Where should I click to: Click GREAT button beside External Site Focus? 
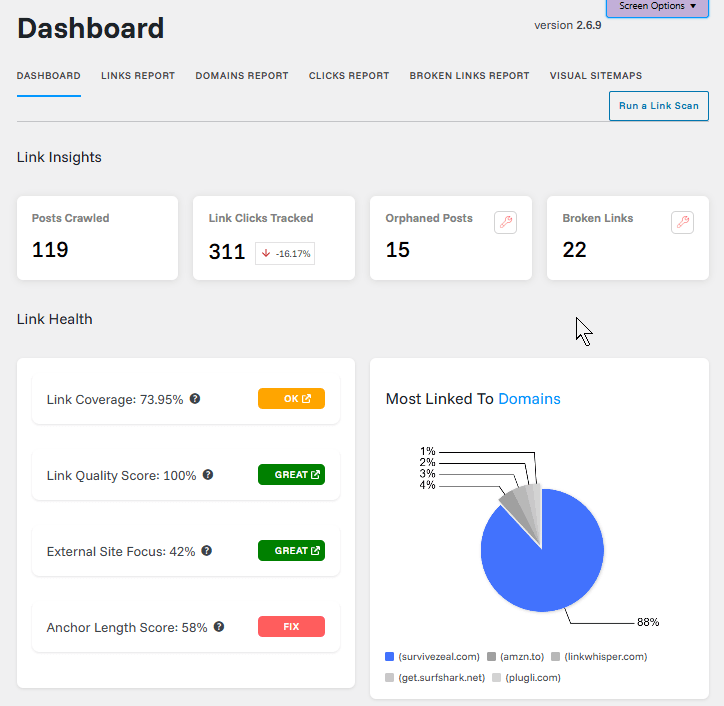point(291,550)
